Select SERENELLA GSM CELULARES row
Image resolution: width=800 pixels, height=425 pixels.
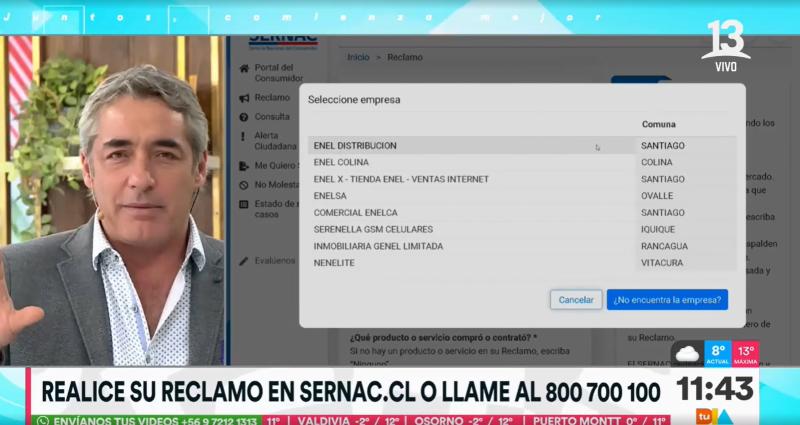[522, 230]
